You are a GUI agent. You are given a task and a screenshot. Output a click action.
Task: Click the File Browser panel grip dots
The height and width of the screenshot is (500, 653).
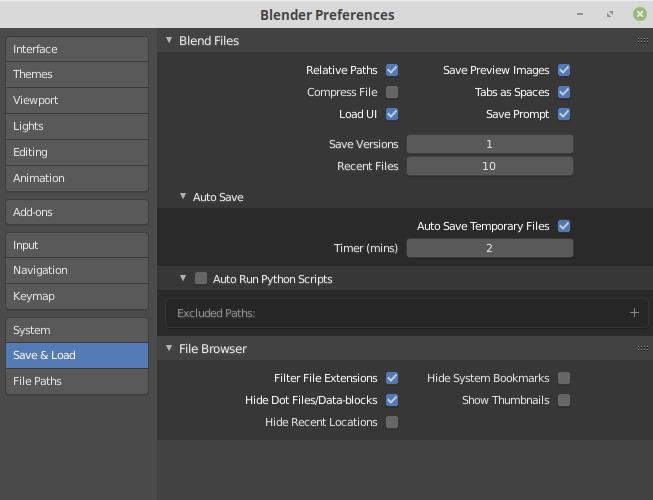click(643, 348)
